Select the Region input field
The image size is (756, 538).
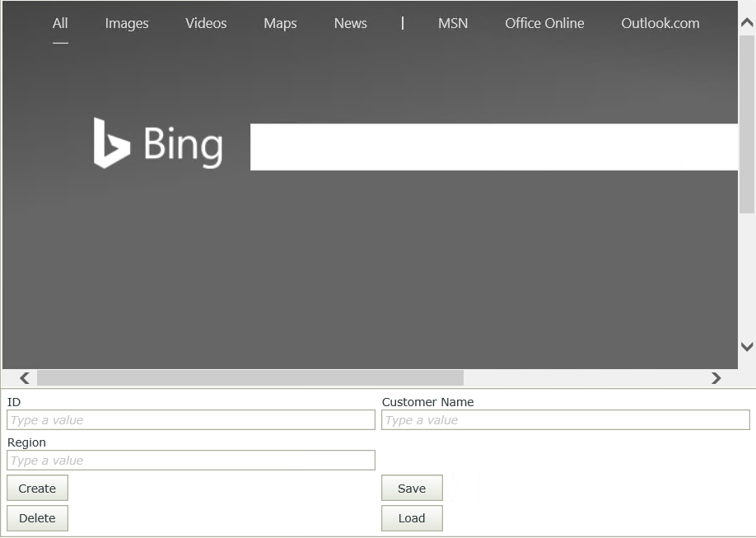tap(191, 461)
